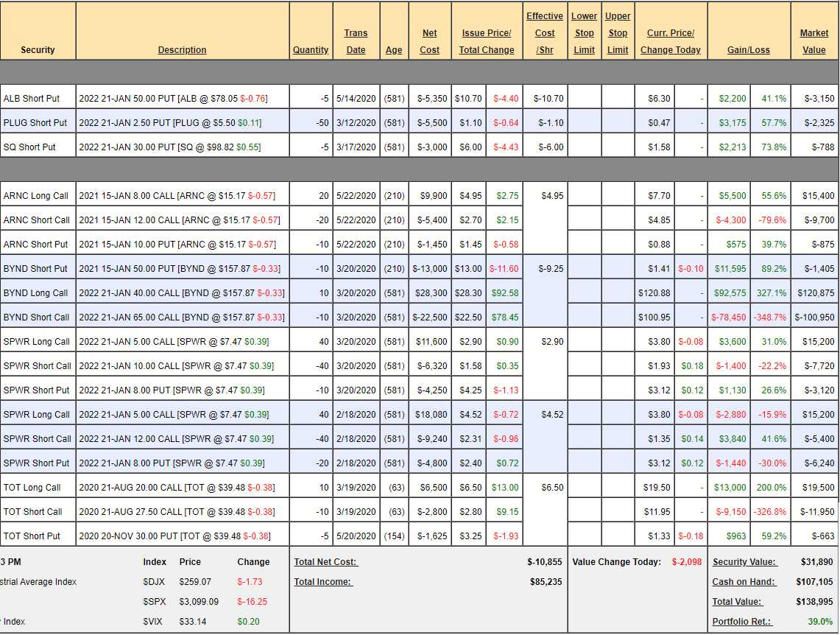Click the Net Cost column header
The width and height of the screenshot is (840, 635).
click(429, 41)
